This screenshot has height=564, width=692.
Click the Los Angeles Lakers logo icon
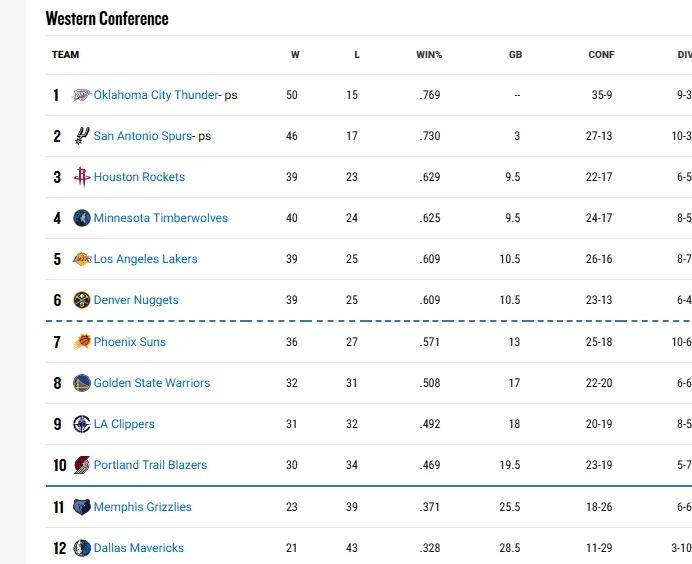click(82, 259)
